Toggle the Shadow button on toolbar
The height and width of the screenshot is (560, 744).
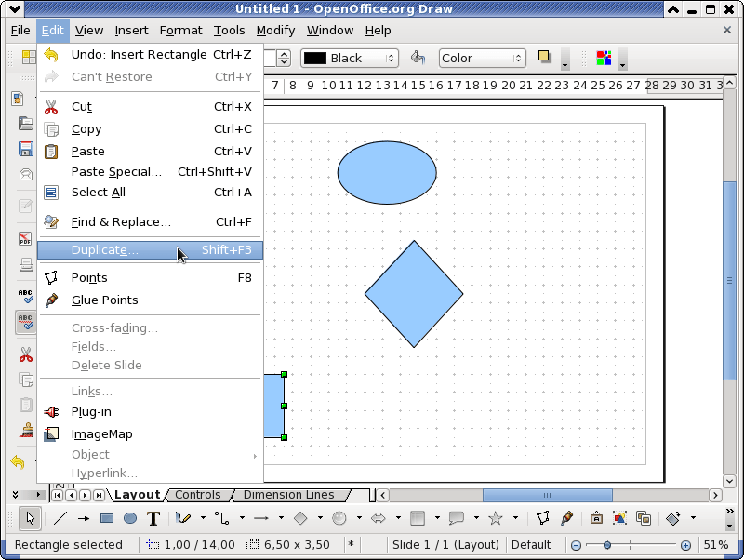[x=544, y=57]
